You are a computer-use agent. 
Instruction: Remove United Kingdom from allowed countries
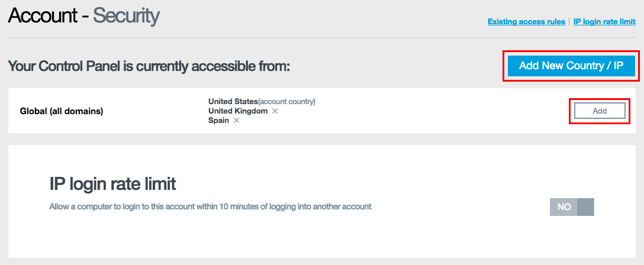pyautogui.click(x=275, y=111)
